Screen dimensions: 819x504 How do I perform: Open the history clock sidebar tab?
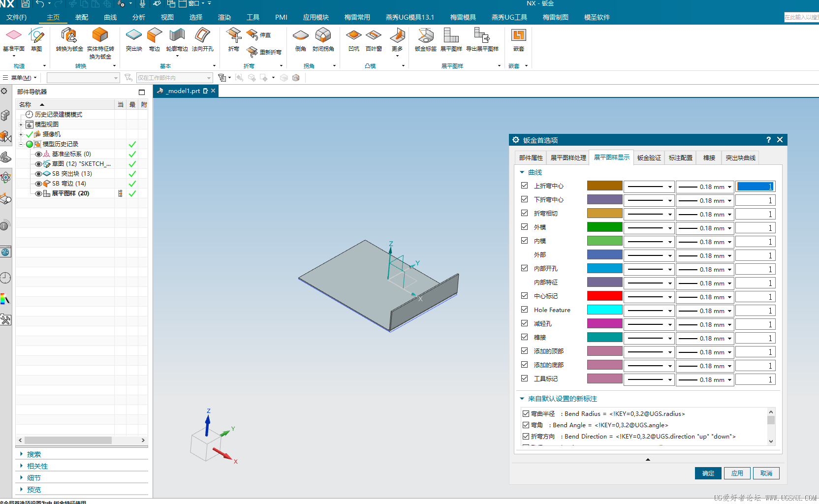pos(5,278)
